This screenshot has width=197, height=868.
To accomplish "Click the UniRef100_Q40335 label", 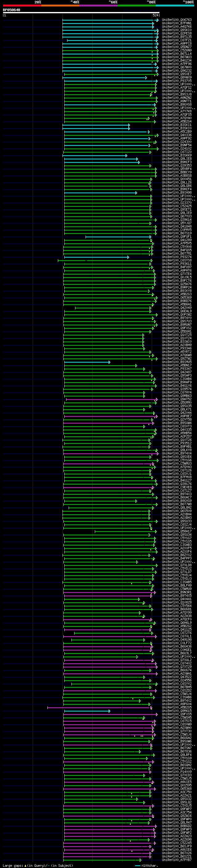I will tap(177, 430).
